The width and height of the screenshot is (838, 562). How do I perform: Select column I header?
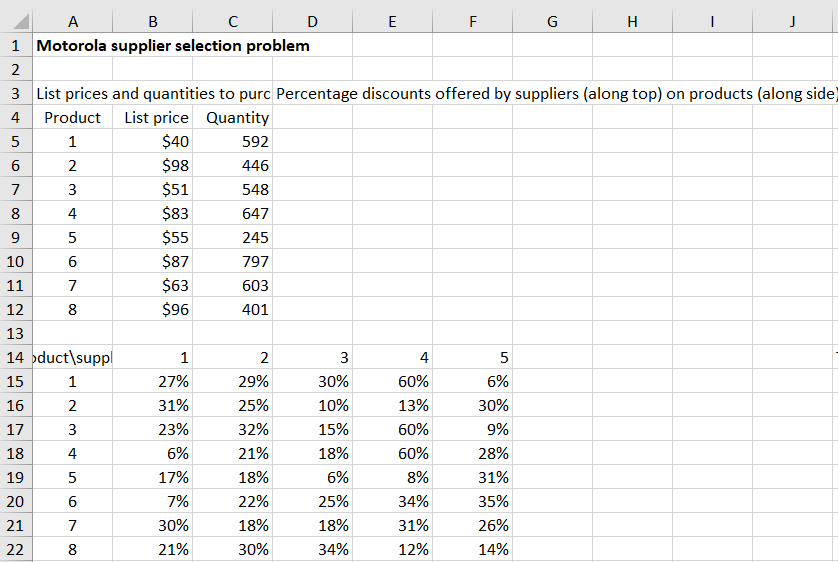[712, 22]
